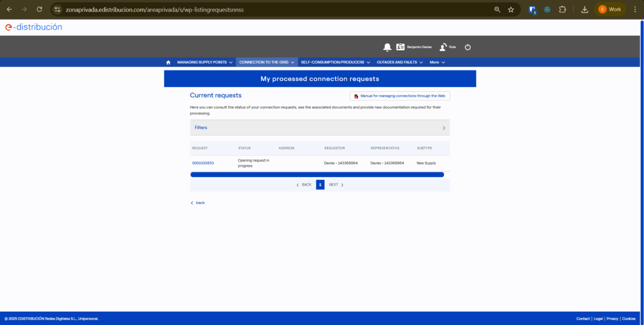644x325 pixels.
Task: Click the power log out icon
Action: tap(467, 47)
